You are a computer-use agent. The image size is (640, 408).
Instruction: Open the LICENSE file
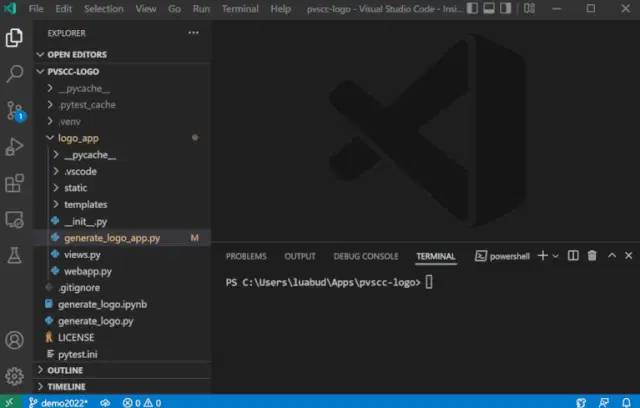[x=122, y=337]
